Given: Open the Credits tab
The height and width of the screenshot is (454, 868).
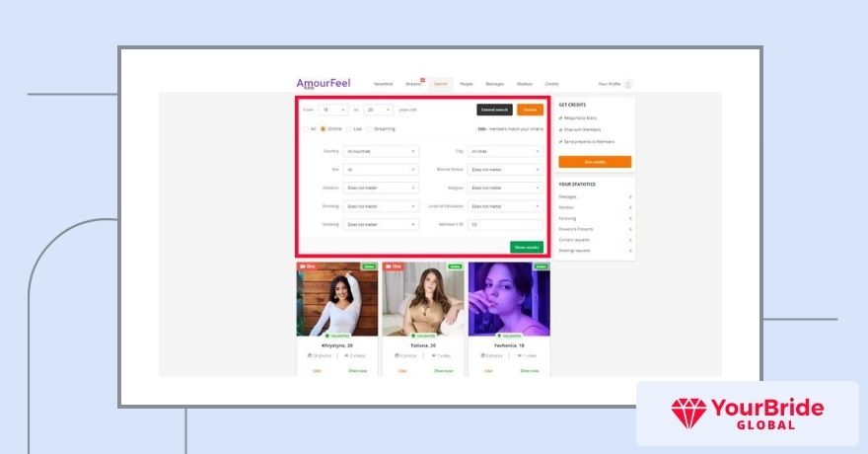Looking at the screenshot, I should point(552,84).
